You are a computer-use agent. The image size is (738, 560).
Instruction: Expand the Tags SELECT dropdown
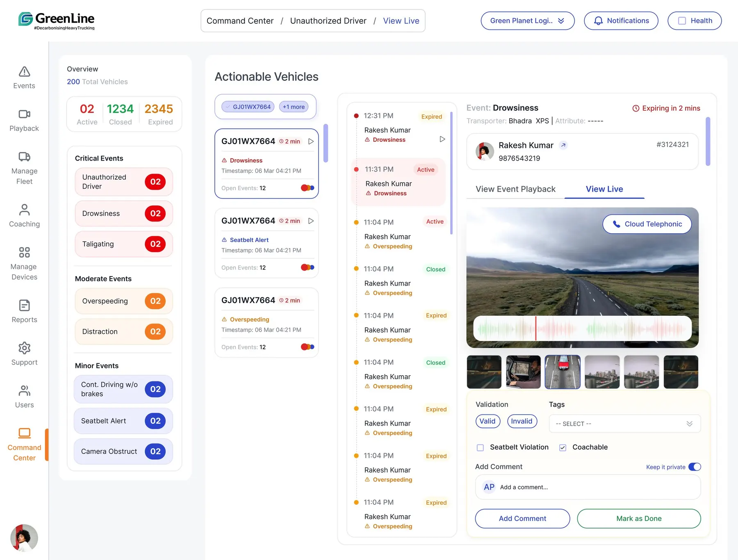pos(624,424)
